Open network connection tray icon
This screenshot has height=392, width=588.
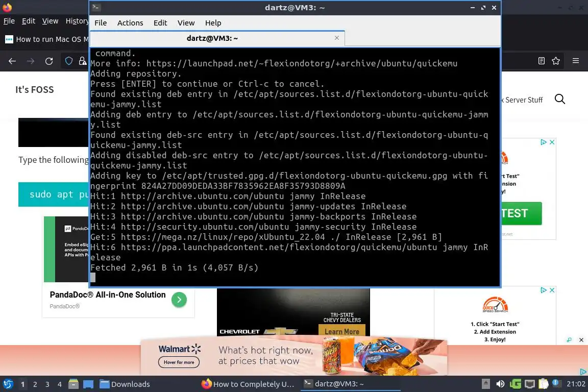point(529,384)
